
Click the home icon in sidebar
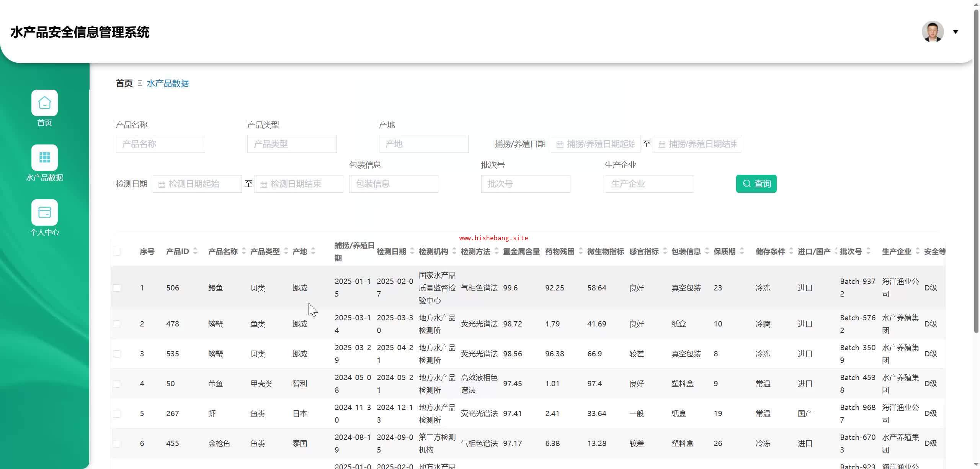44,103
